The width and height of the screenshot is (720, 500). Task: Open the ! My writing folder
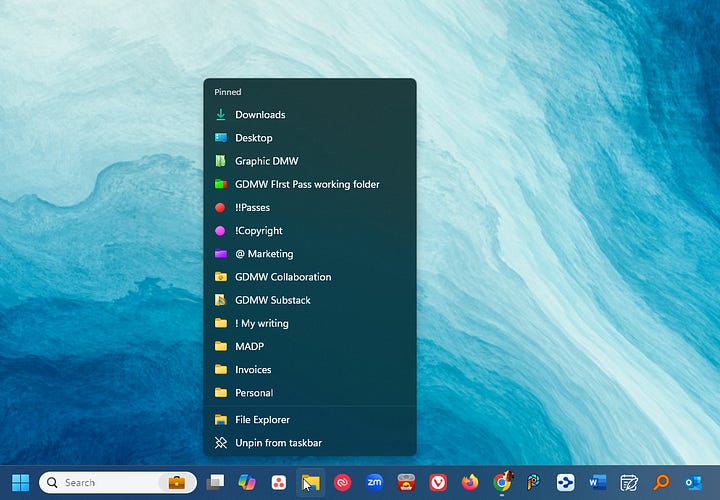point(310,323)
